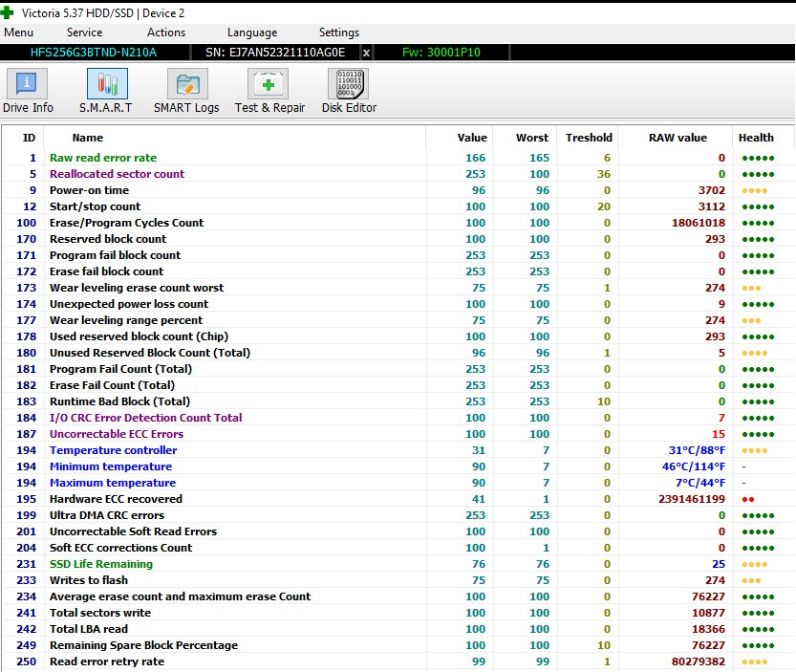Open the Menu menu

pos(19,33)
